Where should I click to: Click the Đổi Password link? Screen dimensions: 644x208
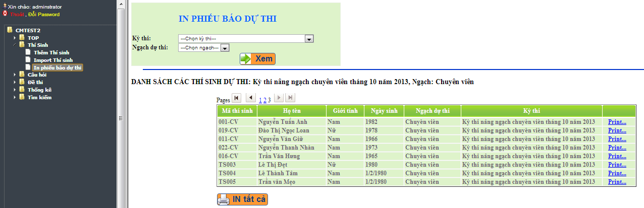pos(44,14)
